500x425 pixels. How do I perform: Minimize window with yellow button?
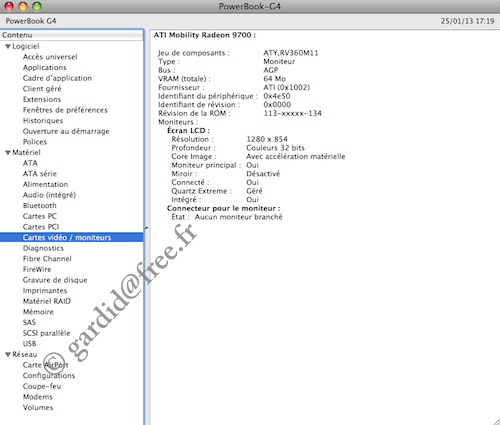pyautogui.click(x=23, y=6)
